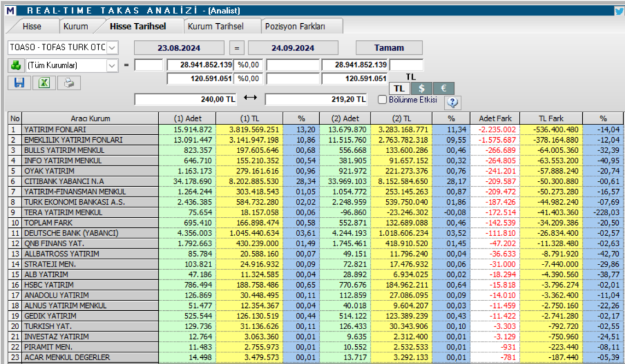Open the help question mark icon

coord(452,102)
